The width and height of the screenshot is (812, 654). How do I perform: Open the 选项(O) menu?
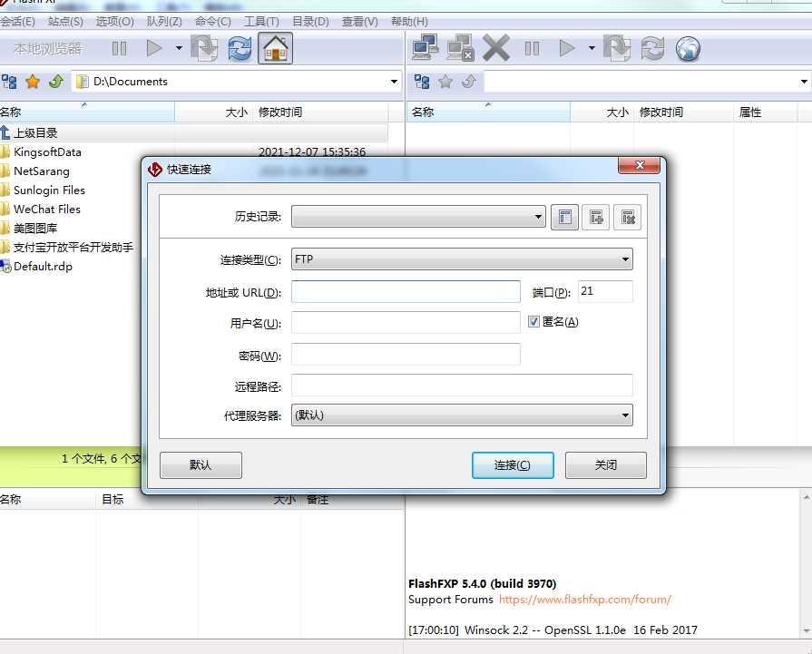coord(114,22)
